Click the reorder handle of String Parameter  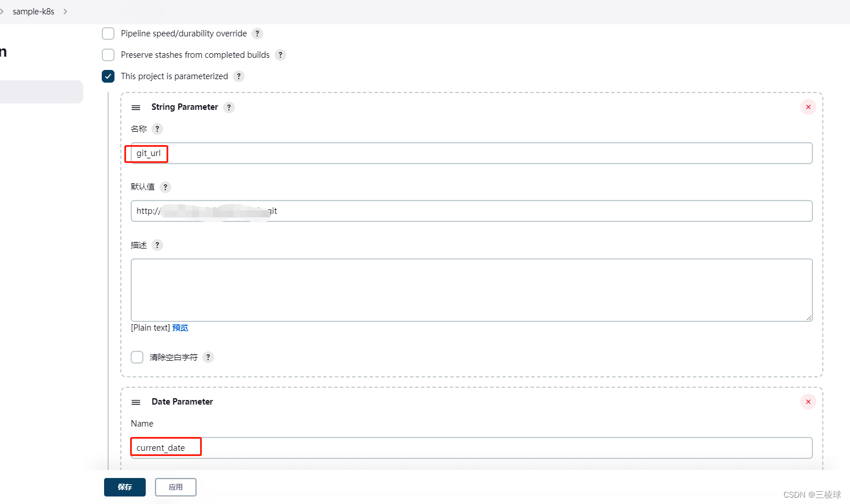coord(135,107)
